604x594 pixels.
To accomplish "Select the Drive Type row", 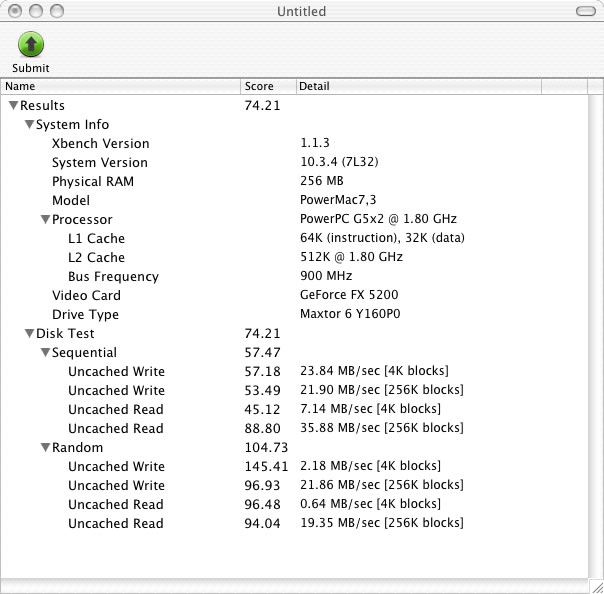I will (x=294, y=314).
